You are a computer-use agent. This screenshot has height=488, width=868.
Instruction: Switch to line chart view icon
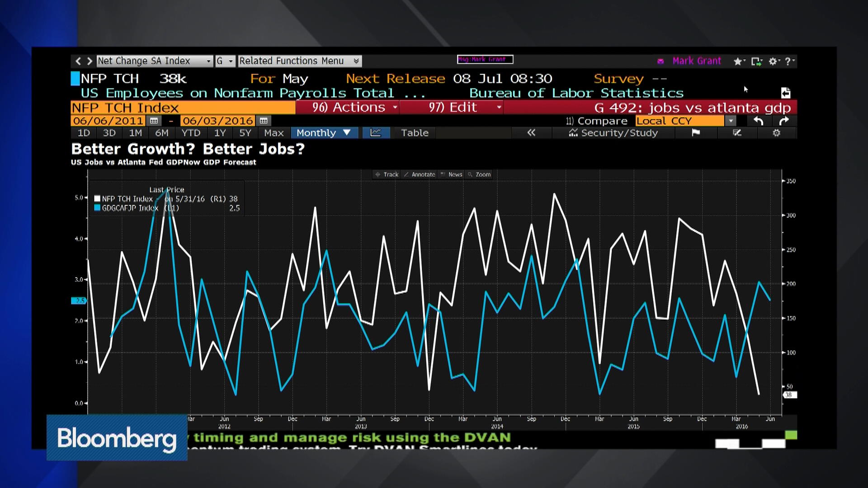(x=376, y=133)
